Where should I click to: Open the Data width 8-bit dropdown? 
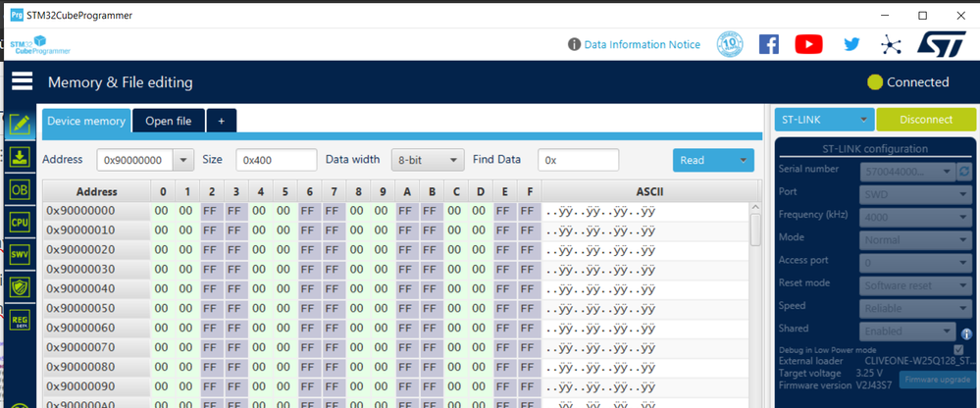pos(428,160)
